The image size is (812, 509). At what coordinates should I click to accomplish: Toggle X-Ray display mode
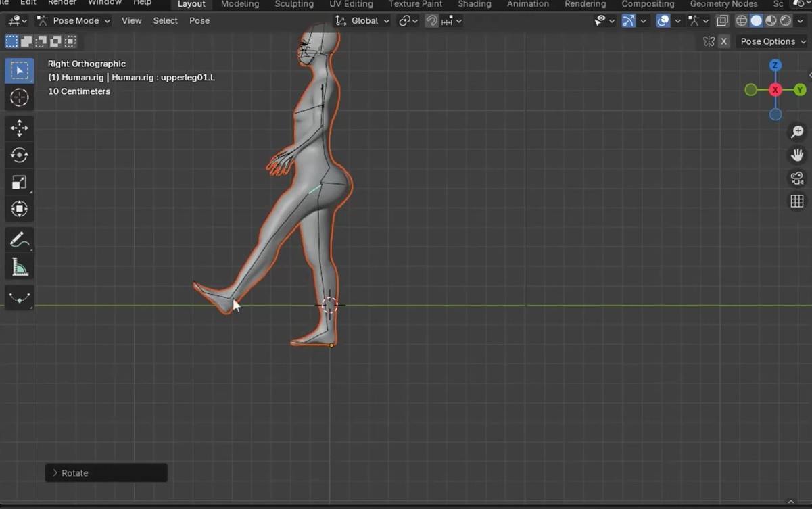click(722, 21)
